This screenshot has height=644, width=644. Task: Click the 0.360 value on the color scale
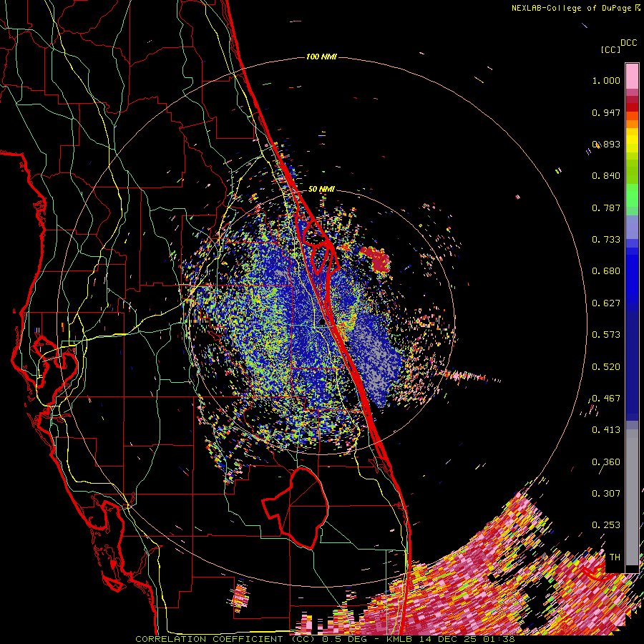(x=606, y=462)
